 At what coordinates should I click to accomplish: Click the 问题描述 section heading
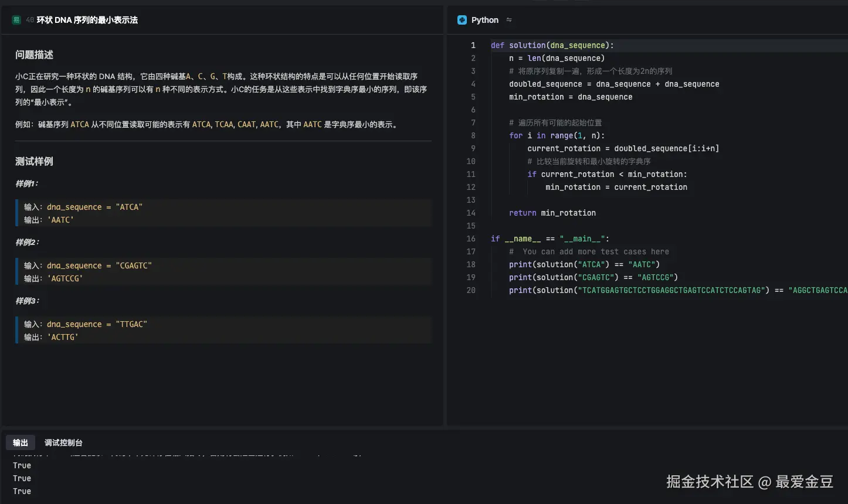click(35, 55)
